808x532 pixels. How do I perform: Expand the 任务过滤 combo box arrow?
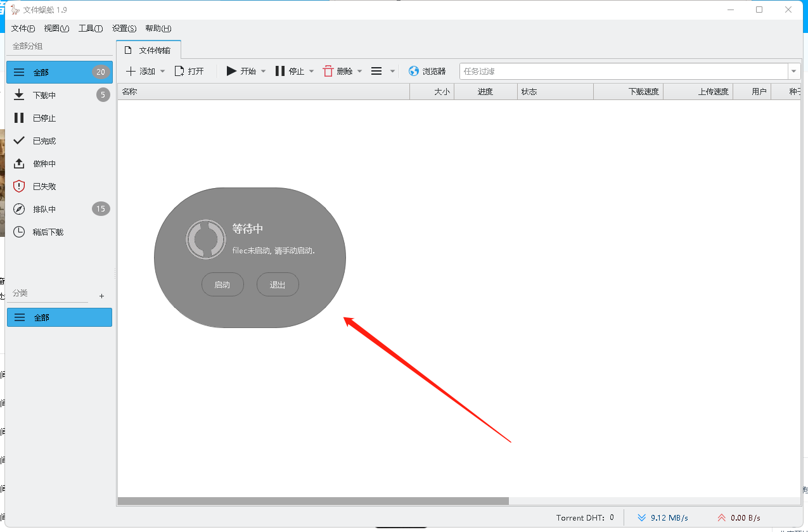click(x=794, y=72)
